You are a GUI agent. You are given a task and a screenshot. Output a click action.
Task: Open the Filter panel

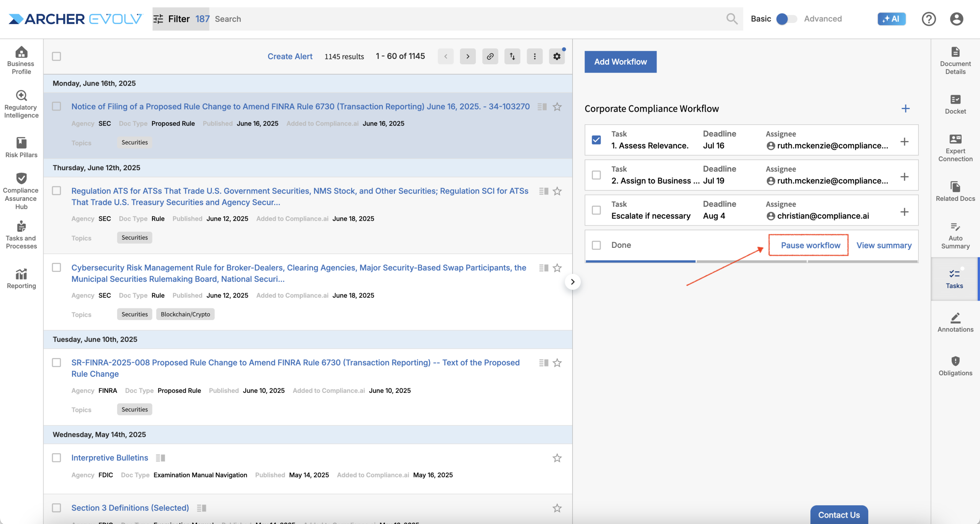point(181,19)
